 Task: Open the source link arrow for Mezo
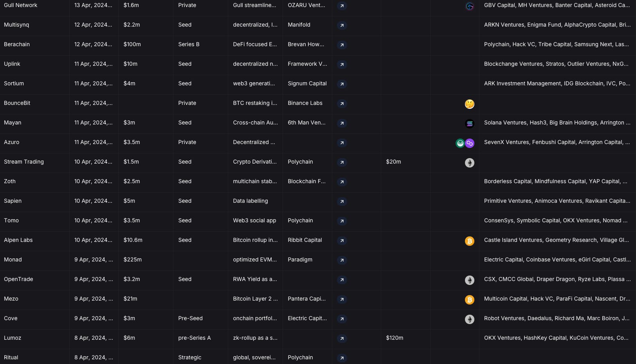coord(342,299)
